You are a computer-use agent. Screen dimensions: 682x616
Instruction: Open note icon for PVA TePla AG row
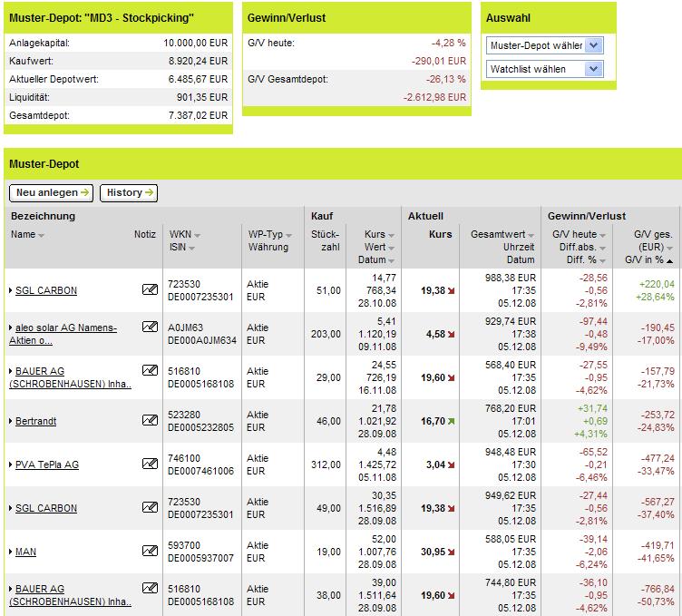150,464
